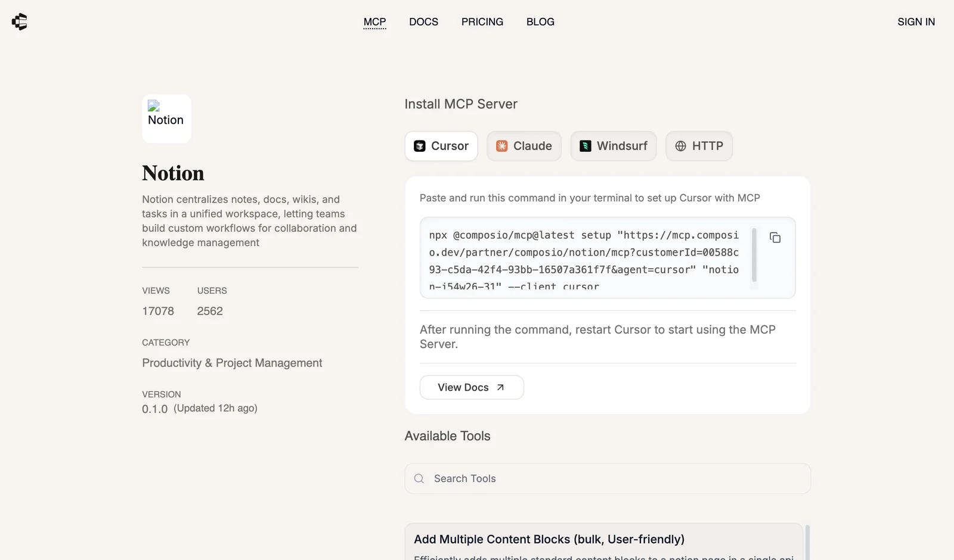Click the Notion app logo image
954x560 pixels.
(166, 119)
